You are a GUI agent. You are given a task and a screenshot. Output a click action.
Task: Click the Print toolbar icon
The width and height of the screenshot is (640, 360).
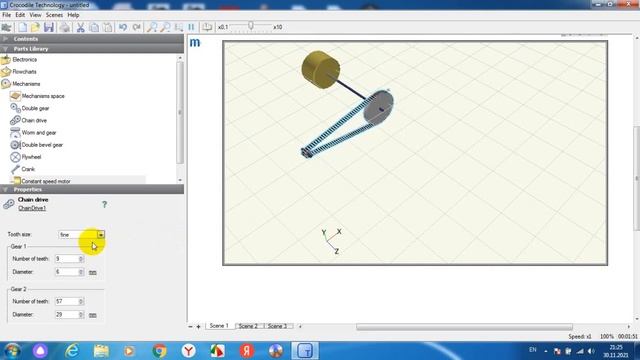click(64, 27)
